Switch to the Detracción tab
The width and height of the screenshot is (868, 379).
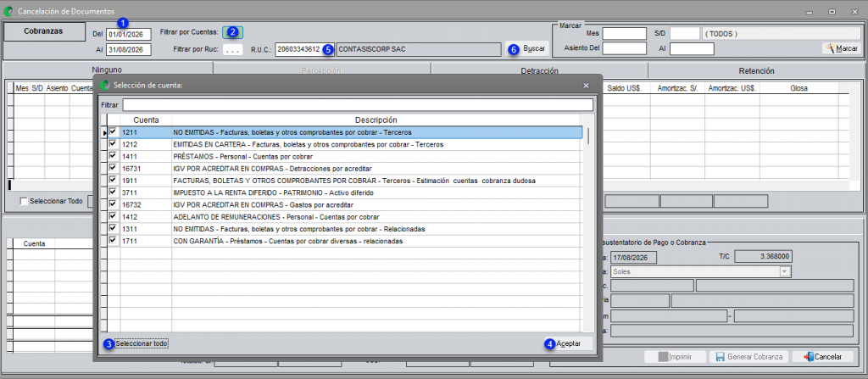(x=539, y=71)
